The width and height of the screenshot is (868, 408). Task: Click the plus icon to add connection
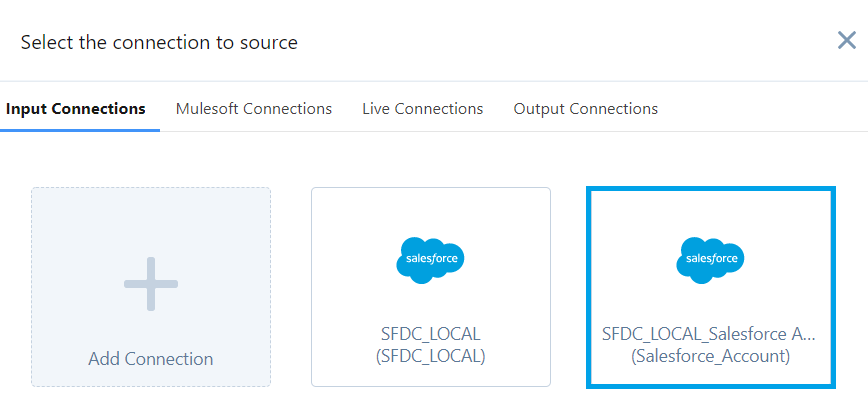(x=151, y=284)
